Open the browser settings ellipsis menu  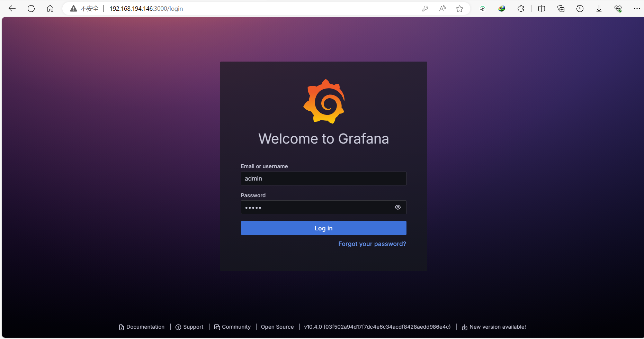pos(637,9)
